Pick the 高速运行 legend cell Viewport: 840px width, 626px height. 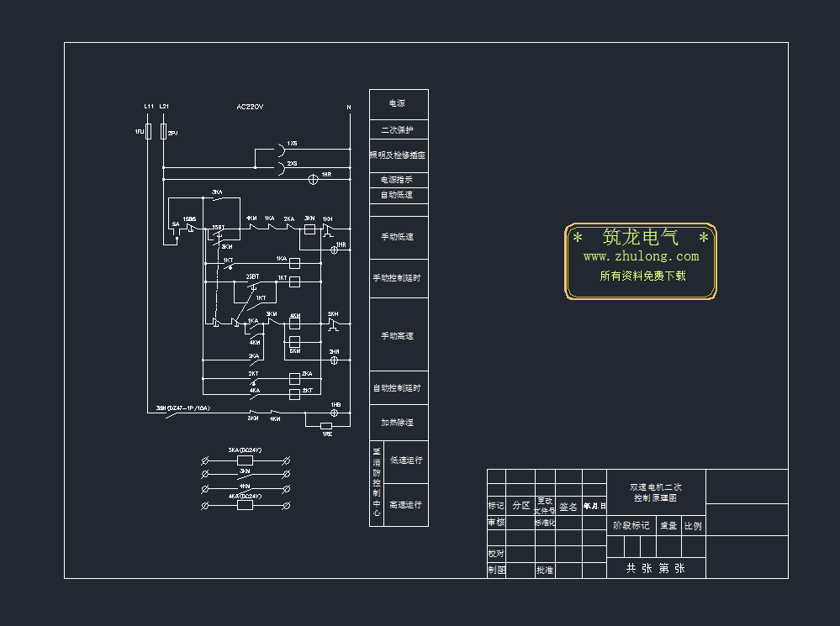(405, 505)
